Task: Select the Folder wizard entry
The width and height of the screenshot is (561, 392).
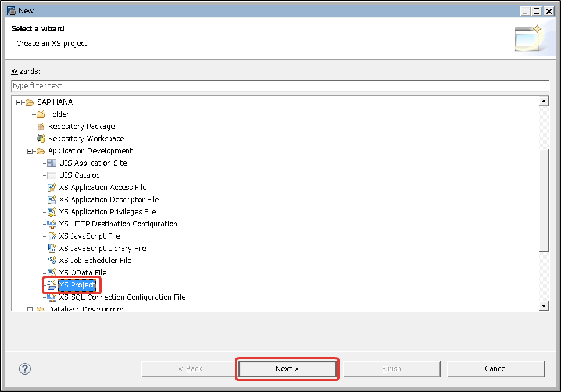Action: [59, 114]
